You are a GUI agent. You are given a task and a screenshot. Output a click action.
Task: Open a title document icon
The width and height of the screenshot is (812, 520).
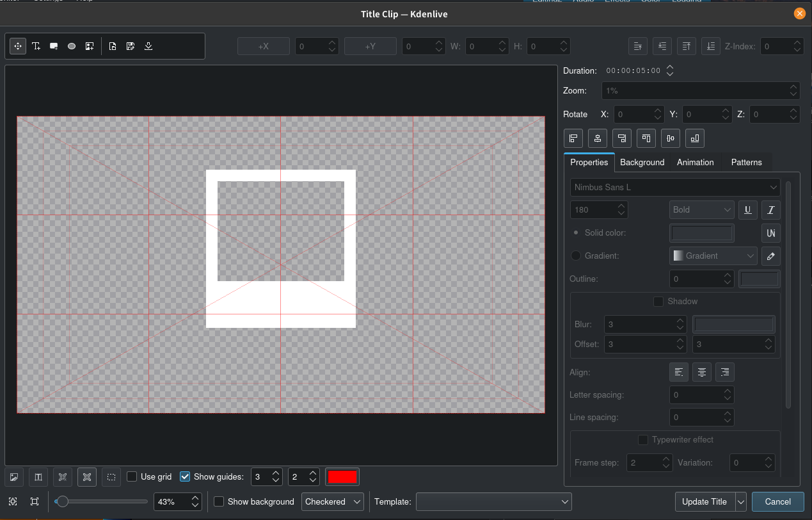tap(113, 46)
